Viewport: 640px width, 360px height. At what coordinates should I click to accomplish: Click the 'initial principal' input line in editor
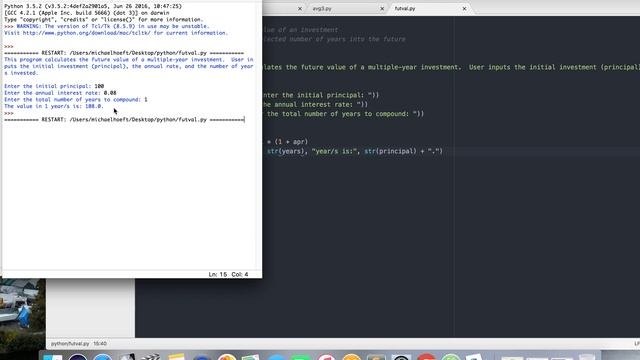[321, 95]
